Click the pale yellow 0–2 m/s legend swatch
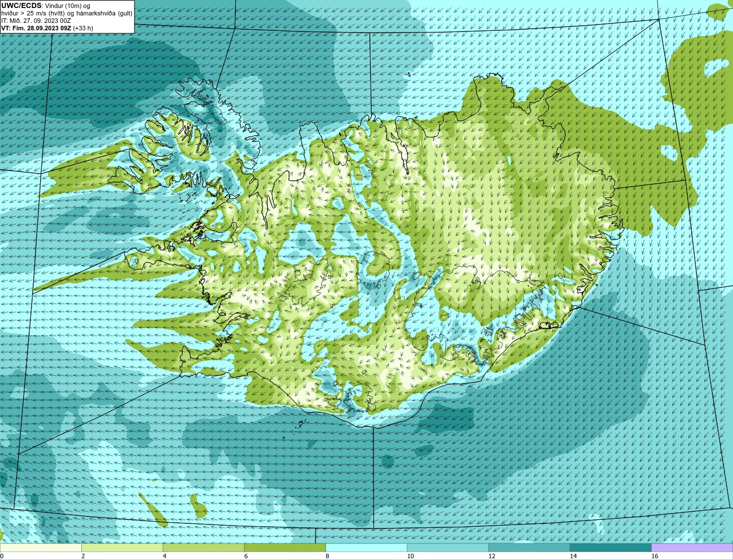The height and width of the screenshot is (560, 733). (x=41, y=548)
